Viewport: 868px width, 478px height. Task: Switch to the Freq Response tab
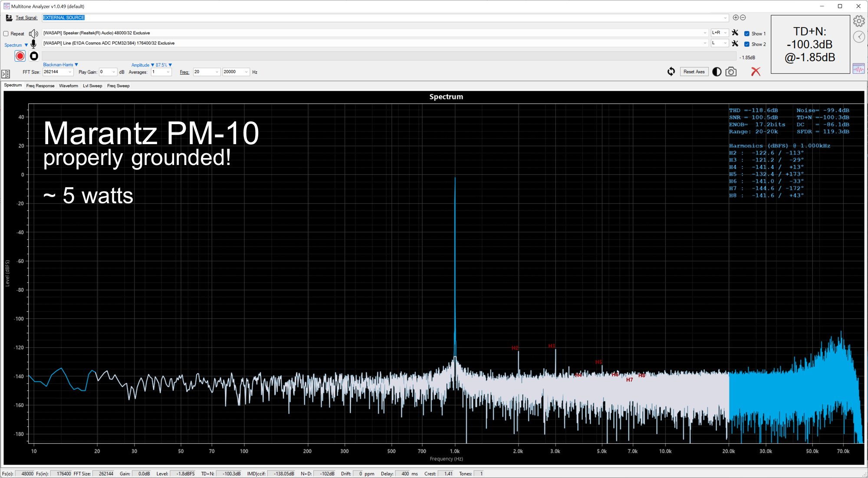click(40, 86)
